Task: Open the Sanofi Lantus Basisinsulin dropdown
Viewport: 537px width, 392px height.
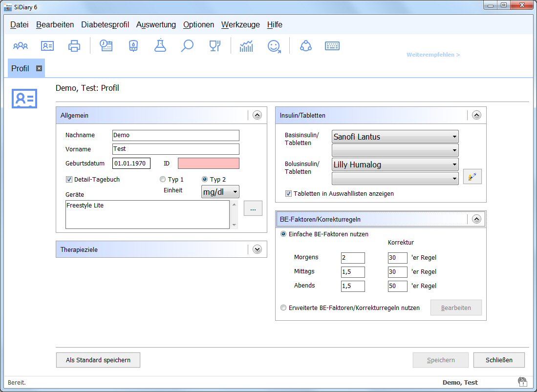Action: tap(395, 137)
